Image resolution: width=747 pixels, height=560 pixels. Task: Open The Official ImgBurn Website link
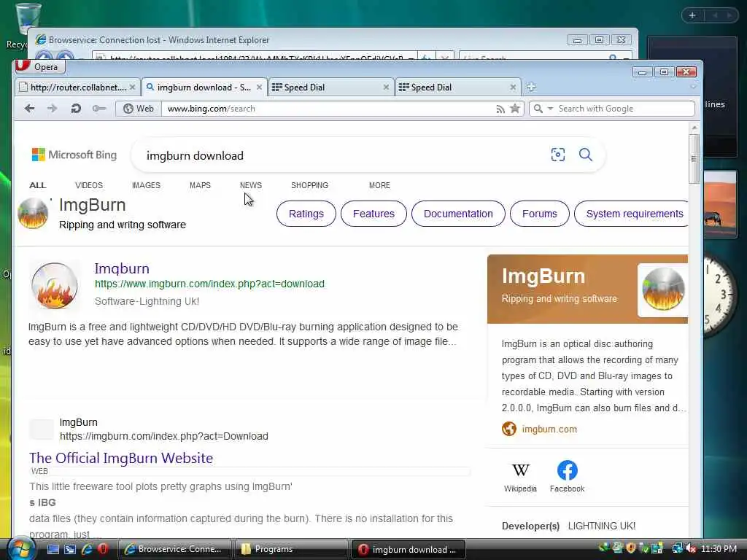click(121, 458)
